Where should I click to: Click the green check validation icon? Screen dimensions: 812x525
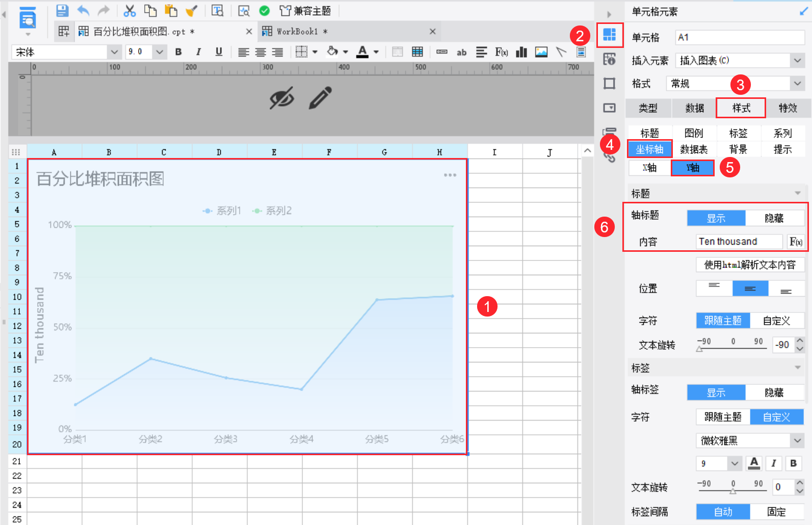click(x=265, y=11)
